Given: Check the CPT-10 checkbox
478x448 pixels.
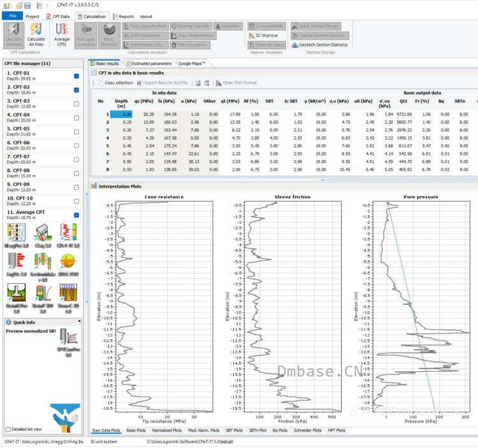Looking at the screenshot, I should (76, 201).
